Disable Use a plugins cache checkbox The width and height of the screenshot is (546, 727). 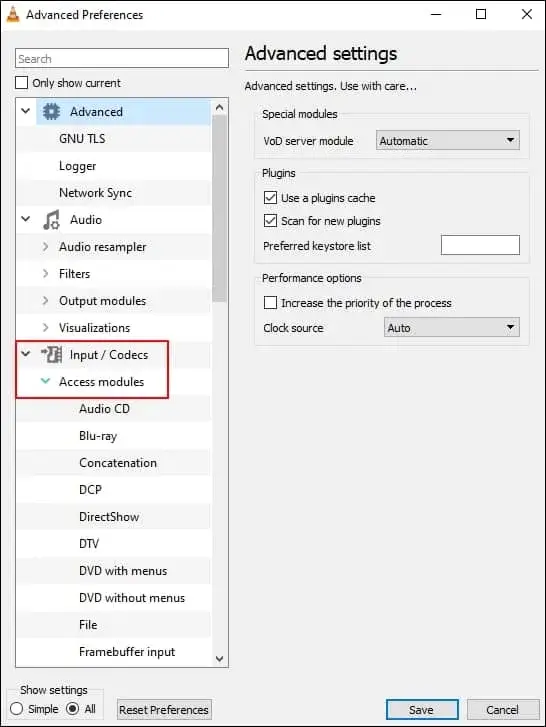coord(270,198)
